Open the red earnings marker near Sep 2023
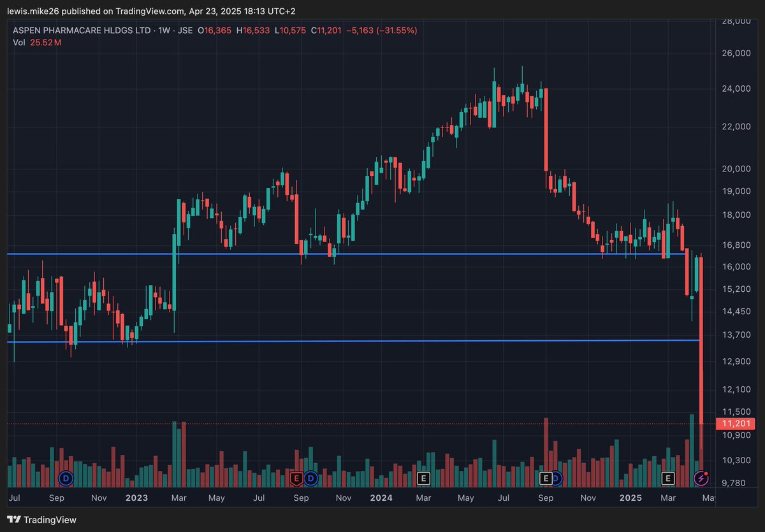765x532 pixels. click(x=296, y=477)
